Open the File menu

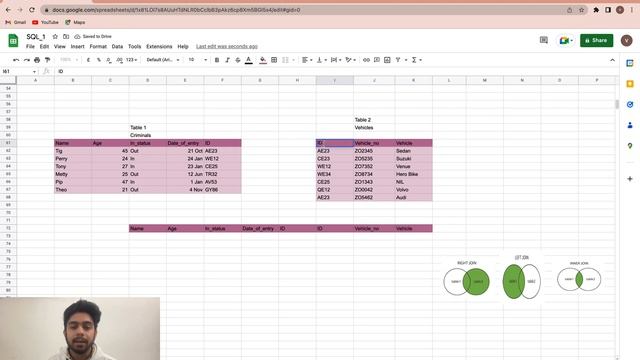pyautogui.click(x=30, y=47)
